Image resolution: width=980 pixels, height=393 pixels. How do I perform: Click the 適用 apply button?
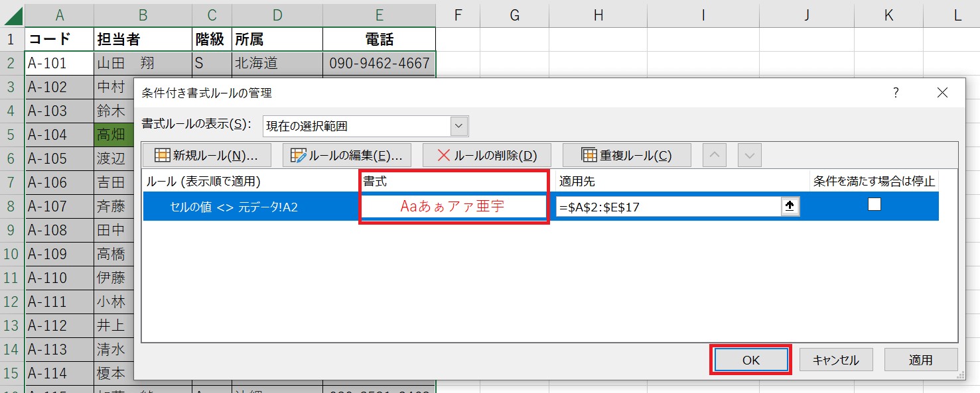(x=920, y=360)
